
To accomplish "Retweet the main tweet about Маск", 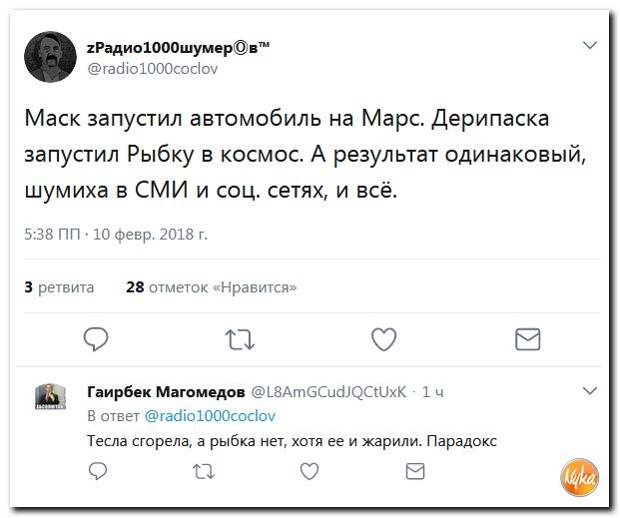I will (240, 340).
